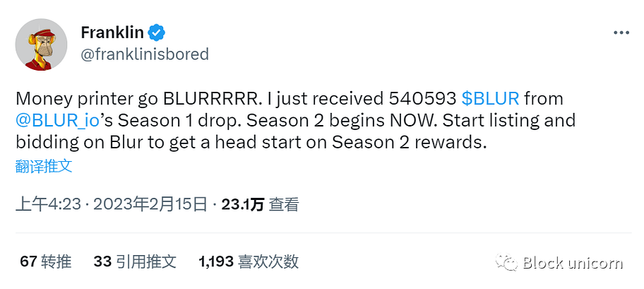Screen dimensions: 644x289
Task: Click the $BLUR cashtag link
Action: (490, 99)
